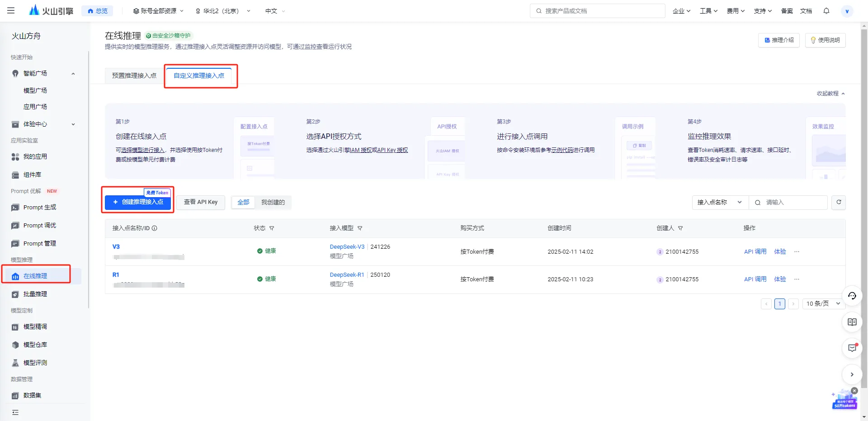Click the refresh icon beside the search field
Image resolution: width=868 pixels, height=421 pixels.
838,202
